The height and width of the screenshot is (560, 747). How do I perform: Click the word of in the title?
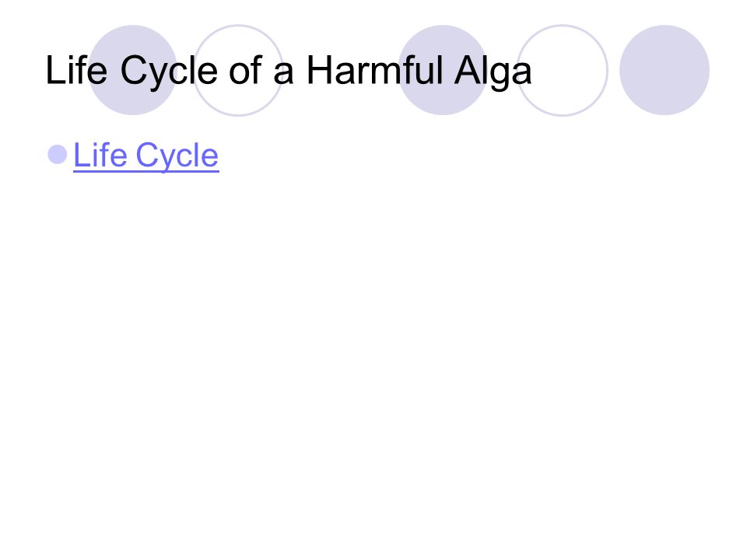point(246,69)
